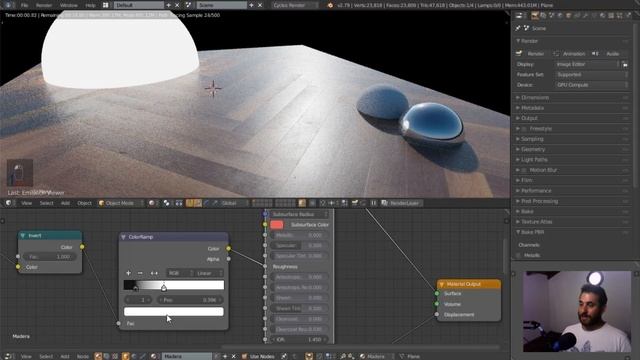
Task: Click the Default screen layout field
Action: (x=139, y=5)
